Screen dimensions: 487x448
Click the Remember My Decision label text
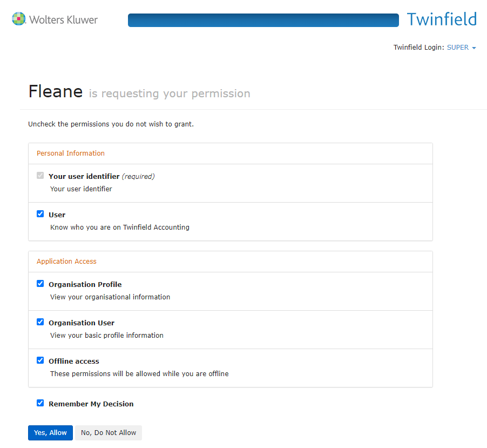[x=91, y=404]
